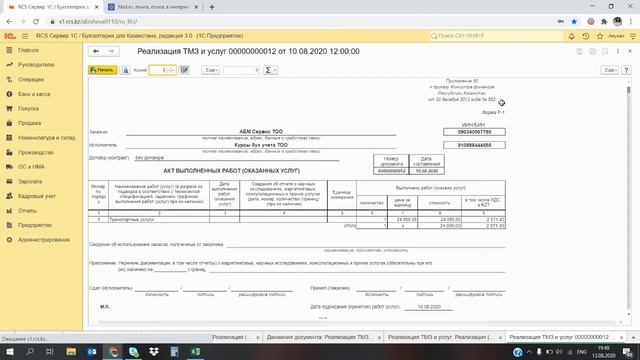Open Операции section

point(31,79)
